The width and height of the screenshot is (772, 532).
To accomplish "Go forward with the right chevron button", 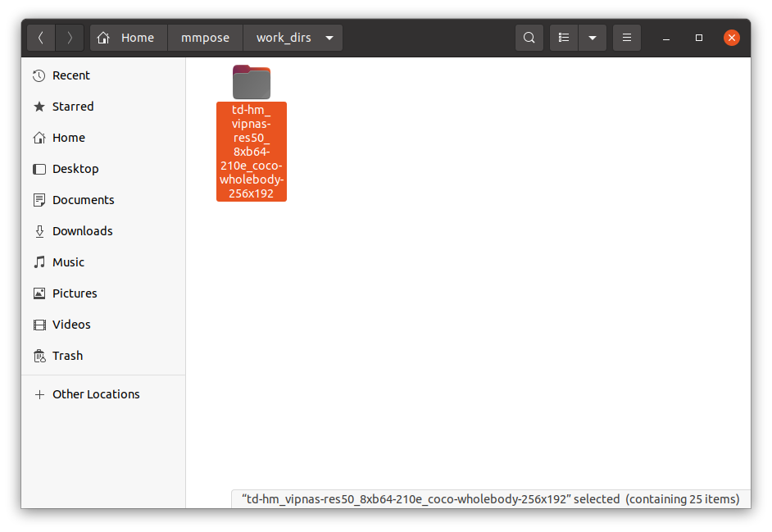I will pos(70,38).
